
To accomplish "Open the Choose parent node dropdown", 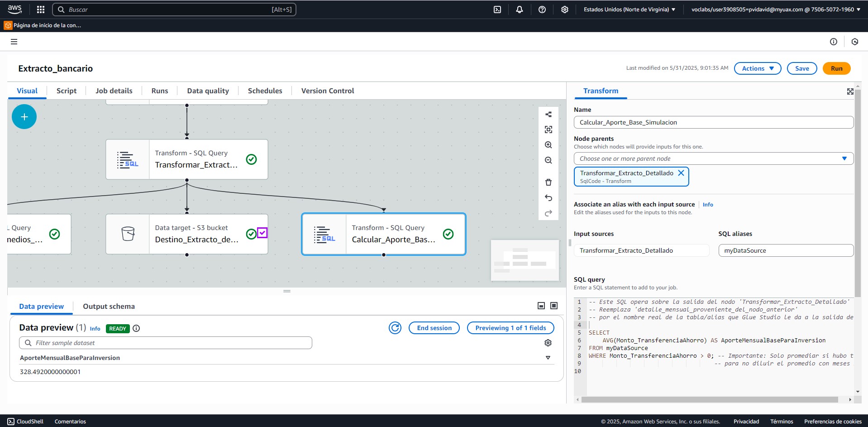I will (x=714, y=158).
